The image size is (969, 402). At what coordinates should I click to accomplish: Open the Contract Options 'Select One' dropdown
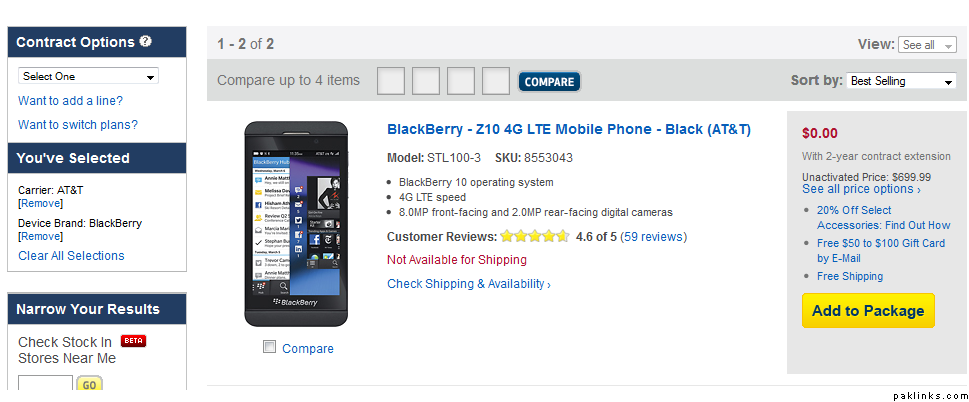point(89,76)
